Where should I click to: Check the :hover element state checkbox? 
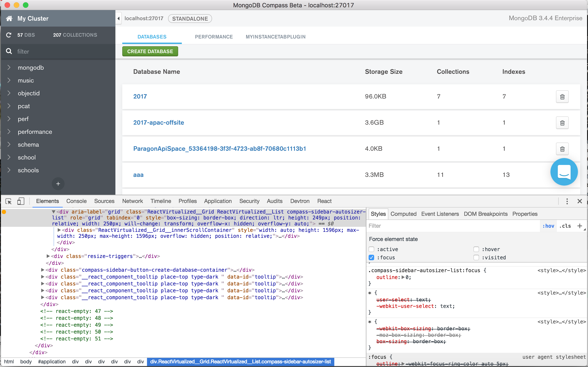(476, 249)
